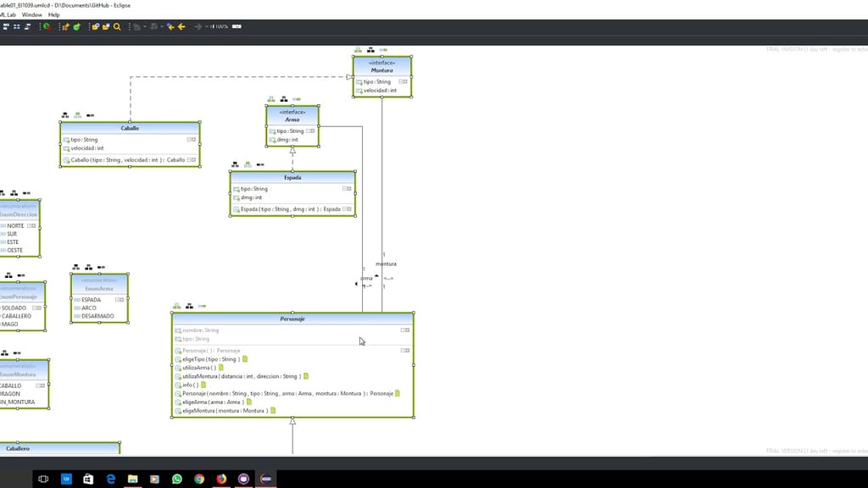868x488 pixels.
Task: Select the Arma interface title
Action: tap(292, 119)
